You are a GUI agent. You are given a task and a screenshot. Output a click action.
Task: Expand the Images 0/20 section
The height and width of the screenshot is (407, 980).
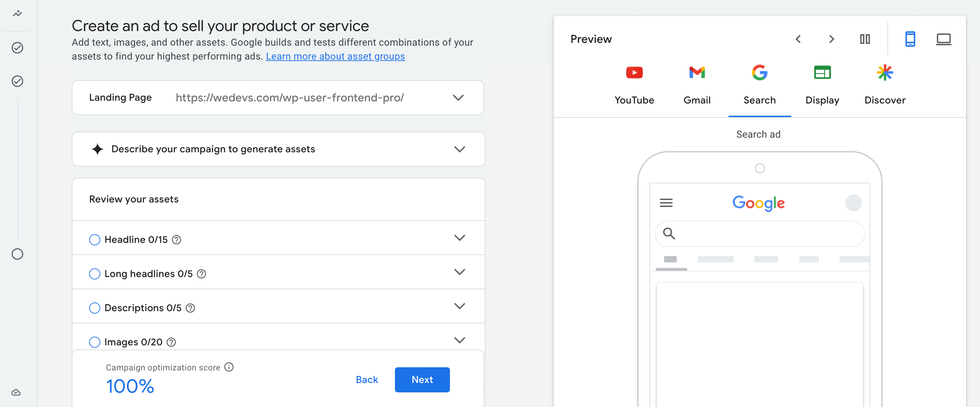(x=460, y=340)
